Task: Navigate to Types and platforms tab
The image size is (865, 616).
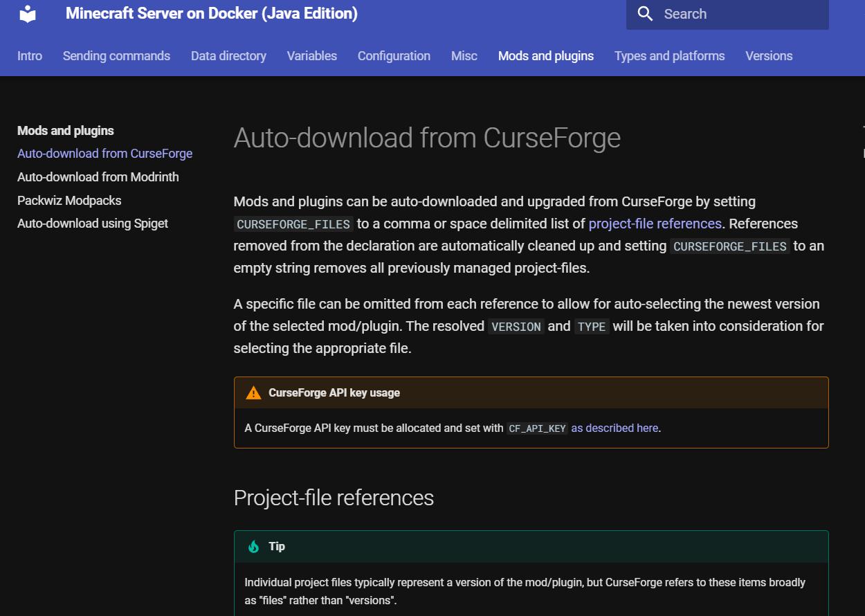Action: (669, 56)
